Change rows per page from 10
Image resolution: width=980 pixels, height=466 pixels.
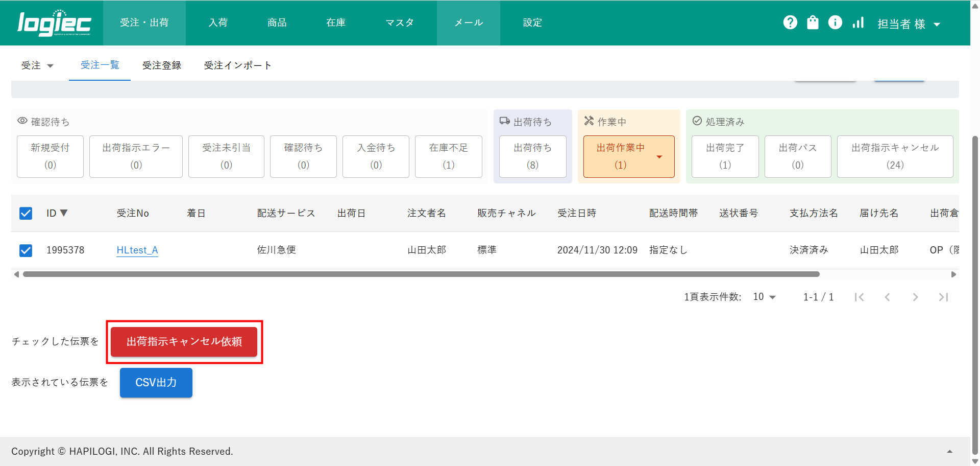(764, 297)
